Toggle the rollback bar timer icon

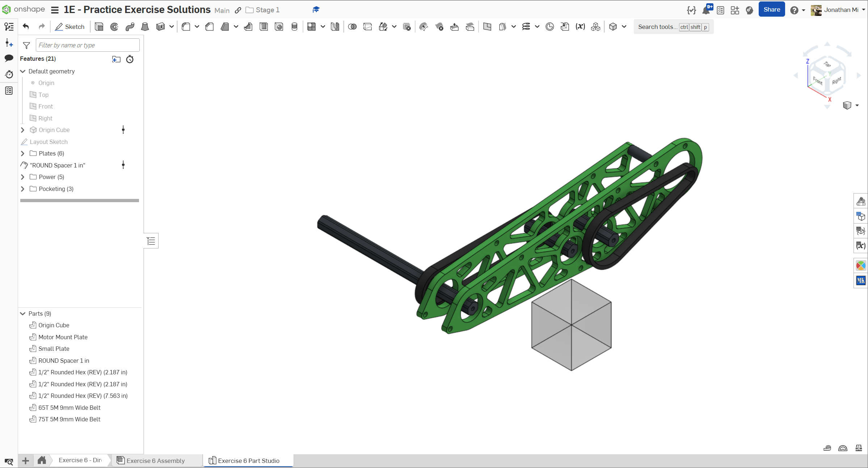pos(130,59)
